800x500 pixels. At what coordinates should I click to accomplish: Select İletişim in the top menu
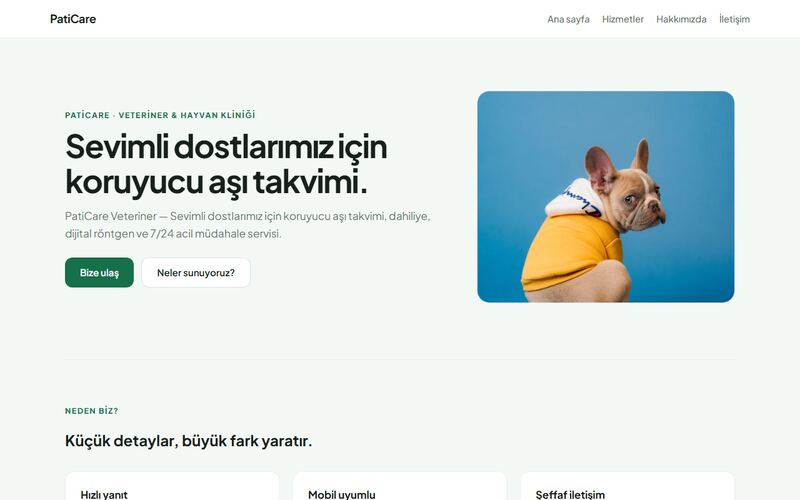click(x=734, y=19)
